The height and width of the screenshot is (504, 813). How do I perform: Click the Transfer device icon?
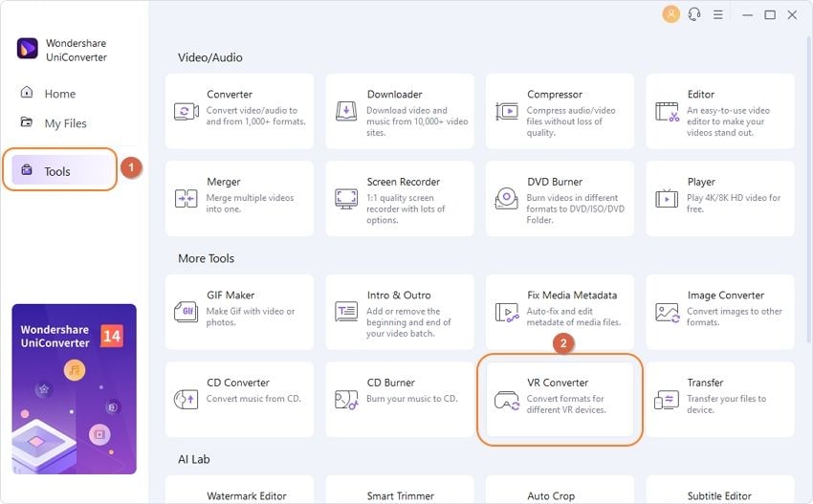(667, 400)
